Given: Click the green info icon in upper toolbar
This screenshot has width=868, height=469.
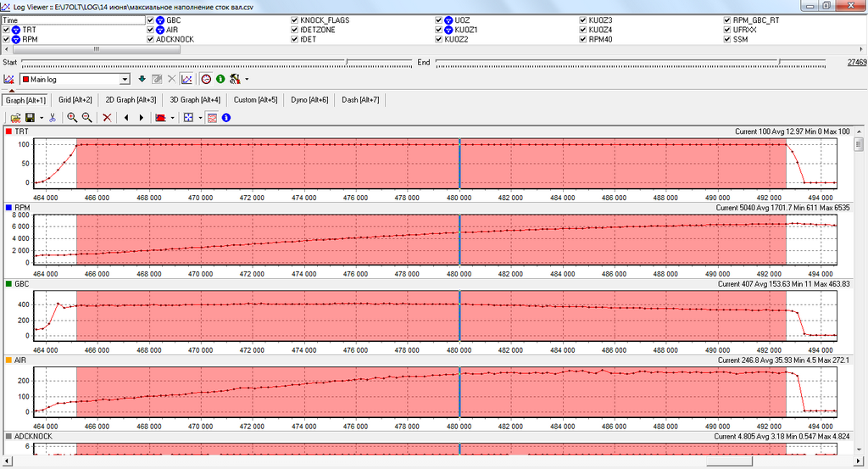Looking at the screenshot, I should tap(220, 79).
